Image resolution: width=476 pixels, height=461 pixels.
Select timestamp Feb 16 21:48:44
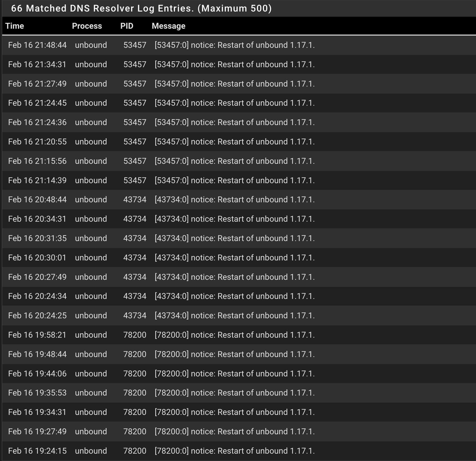(37, 45)
